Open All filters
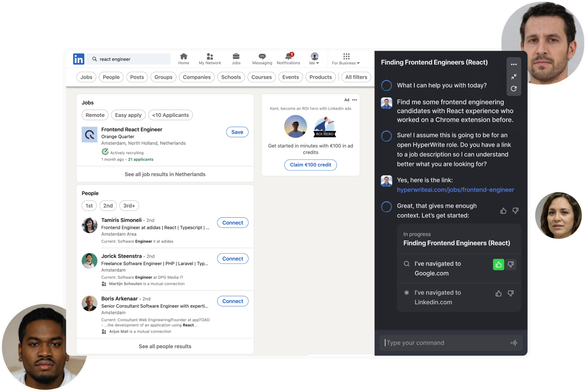 (x=356, y=77)
